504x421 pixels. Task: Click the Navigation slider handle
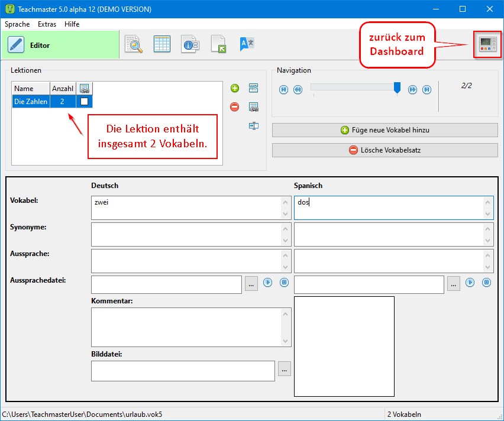(x=397, y=88)
